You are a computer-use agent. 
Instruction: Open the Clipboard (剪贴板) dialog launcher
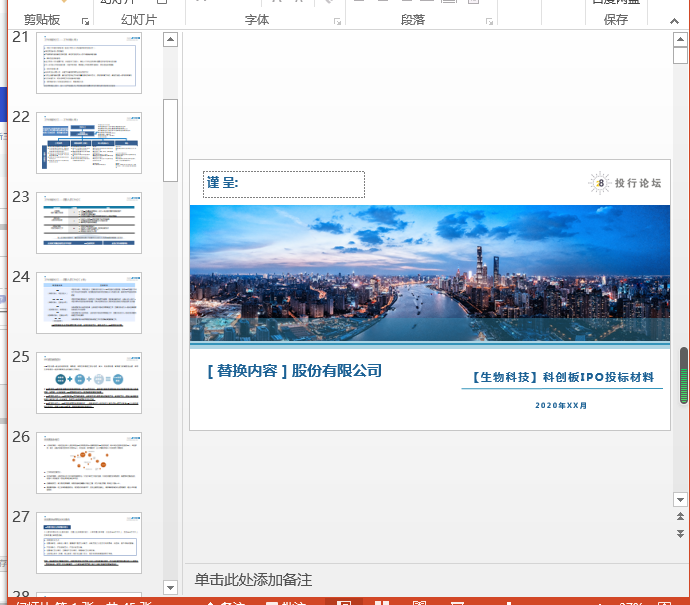coord(85,21)
